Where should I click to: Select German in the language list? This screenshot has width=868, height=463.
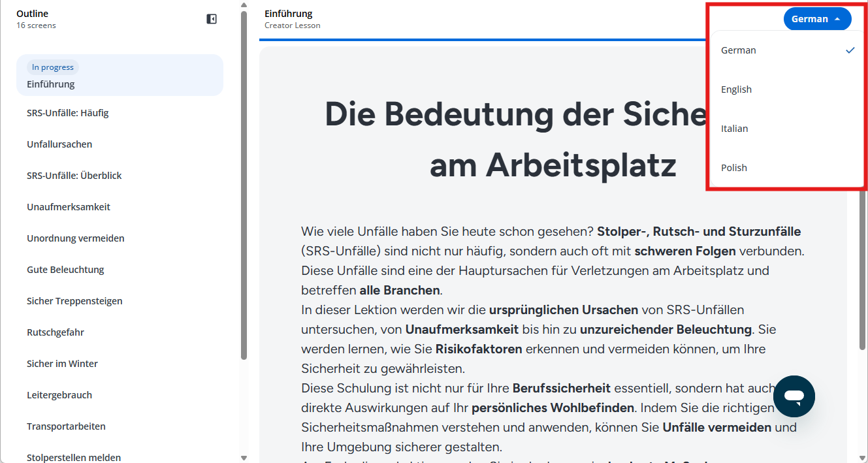pos(788,50)
